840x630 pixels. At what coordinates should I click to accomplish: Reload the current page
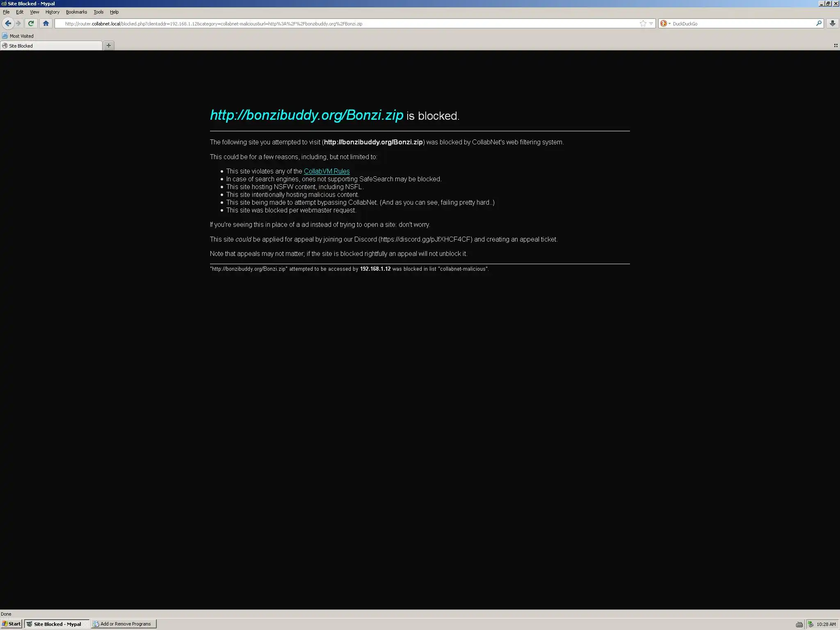pos(31,23)
